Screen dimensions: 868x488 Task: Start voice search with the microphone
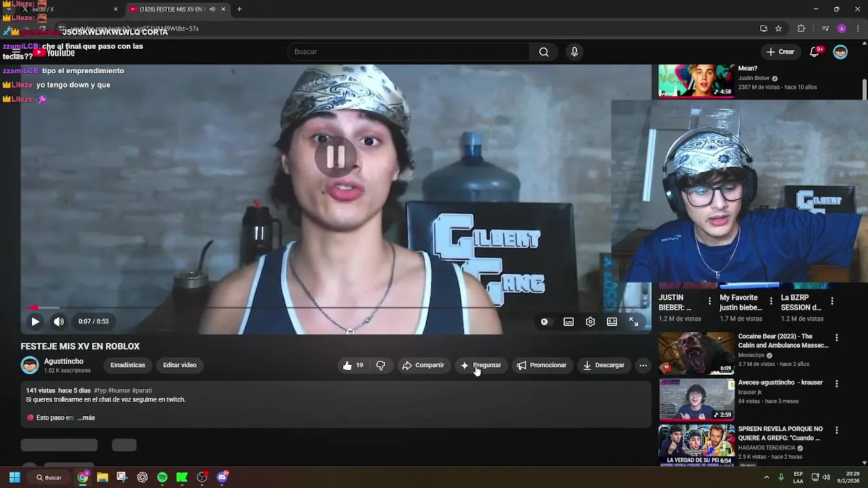tap(574, 52)
